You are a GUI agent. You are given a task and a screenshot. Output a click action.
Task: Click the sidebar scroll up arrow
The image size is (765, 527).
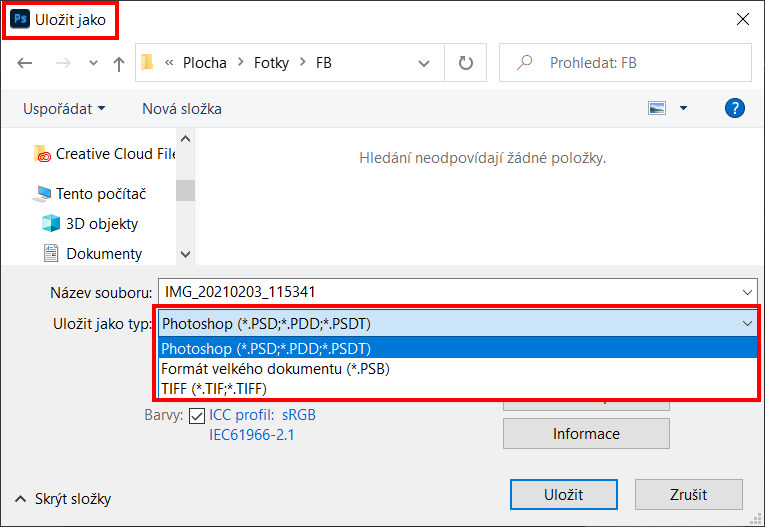pos(185,139)
